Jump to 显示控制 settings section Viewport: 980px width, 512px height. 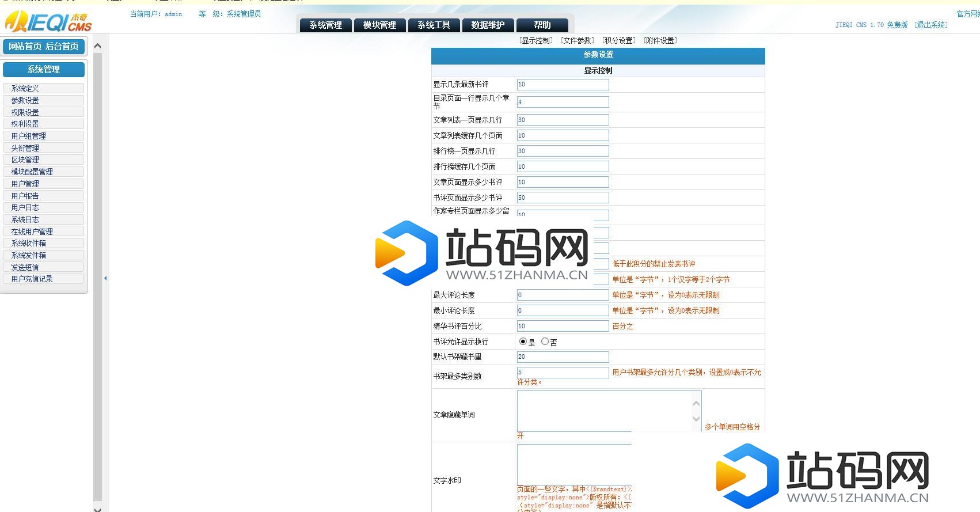click(536, 40)
